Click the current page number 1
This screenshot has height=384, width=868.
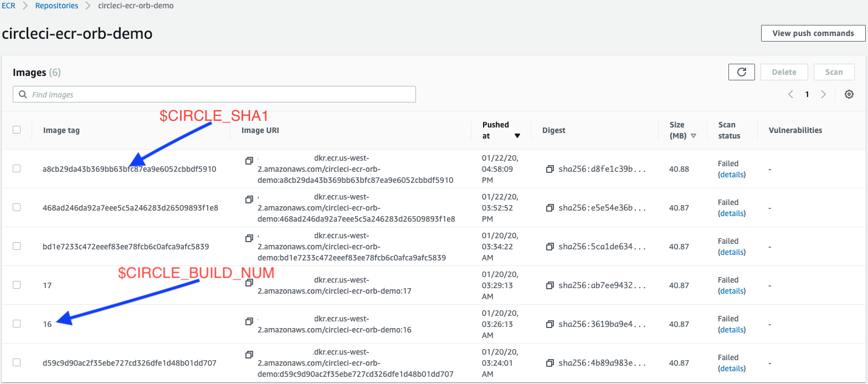point(807,94)
